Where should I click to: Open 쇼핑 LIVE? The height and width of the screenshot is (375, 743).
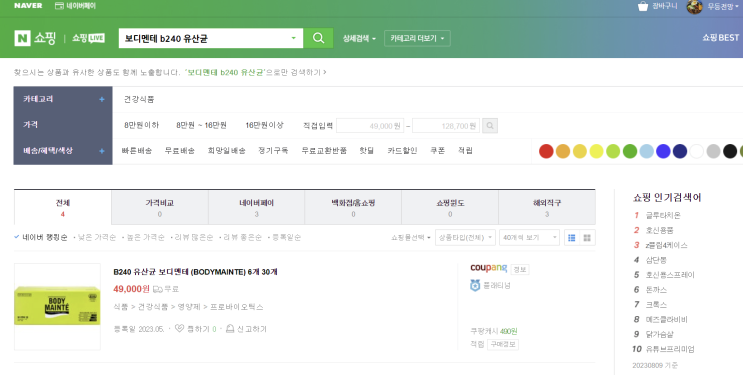88,38
